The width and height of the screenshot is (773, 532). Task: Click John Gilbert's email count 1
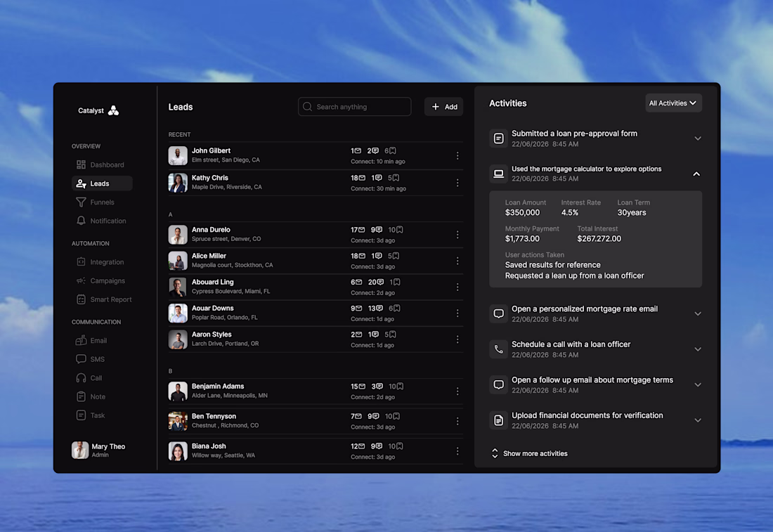356,150
